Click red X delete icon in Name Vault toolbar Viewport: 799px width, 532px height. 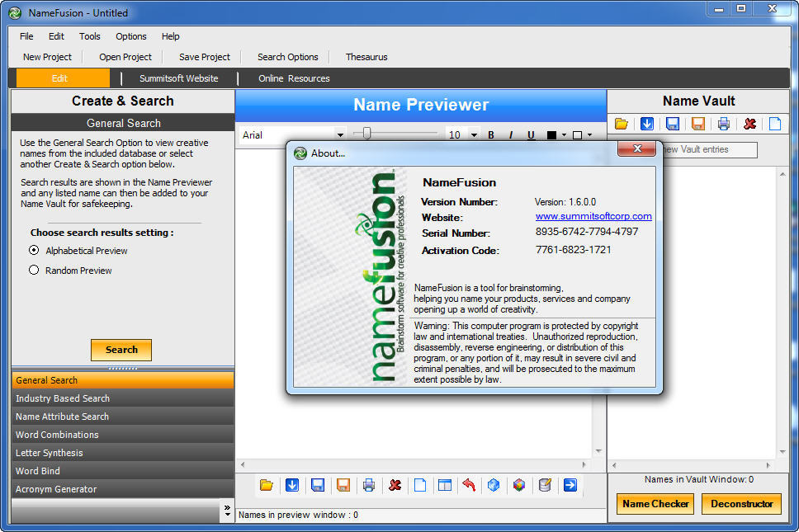[x=749, y=124]
